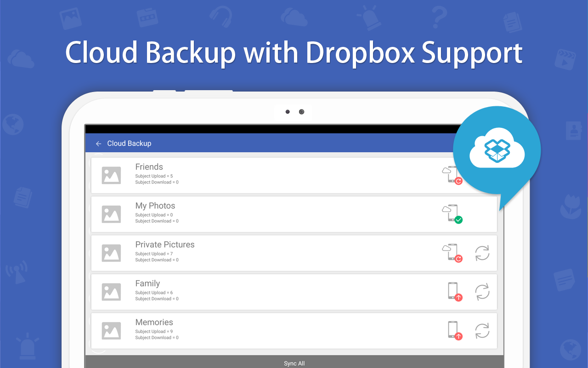Select the My Photos album title
This screenshot has height=368, width=588.
tap(155, 206)
